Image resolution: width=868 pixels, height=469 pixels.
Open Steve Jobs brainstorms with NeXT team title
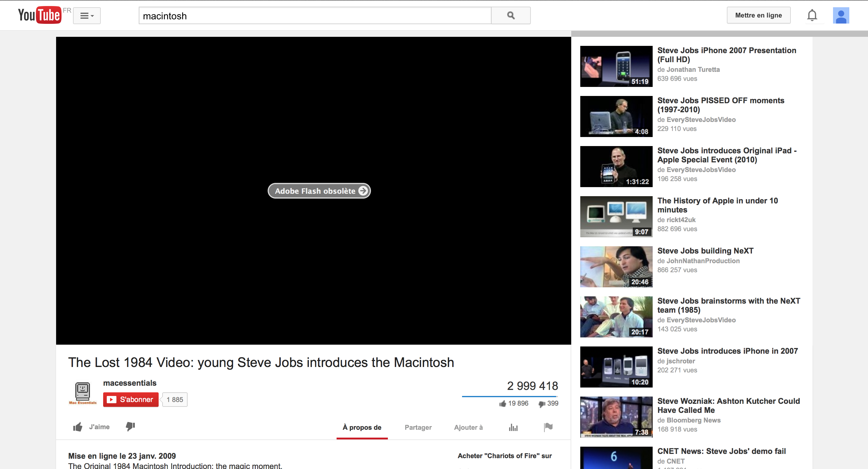pos(729,305)
